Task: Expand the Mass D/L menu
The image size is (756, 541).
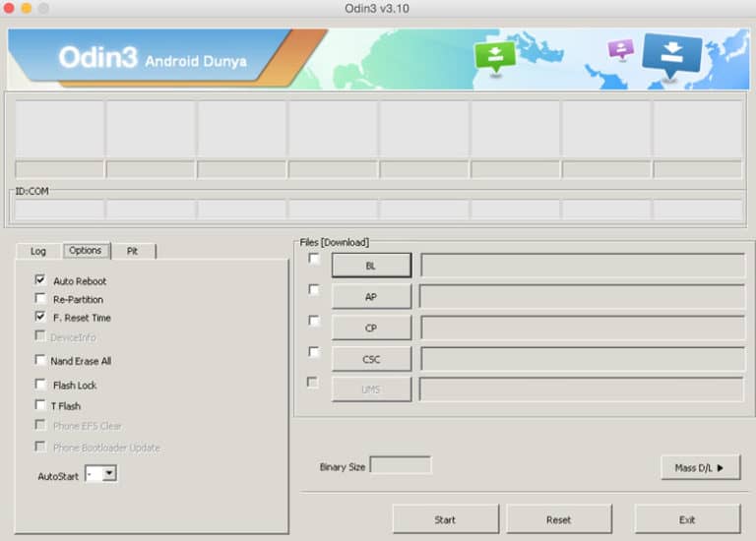Action: pos(700,467)
